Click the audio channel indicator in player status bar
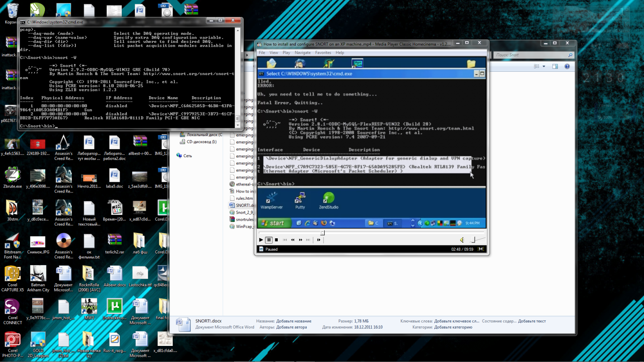The width and height of the screenshot is (644, 362). [481, 249]
